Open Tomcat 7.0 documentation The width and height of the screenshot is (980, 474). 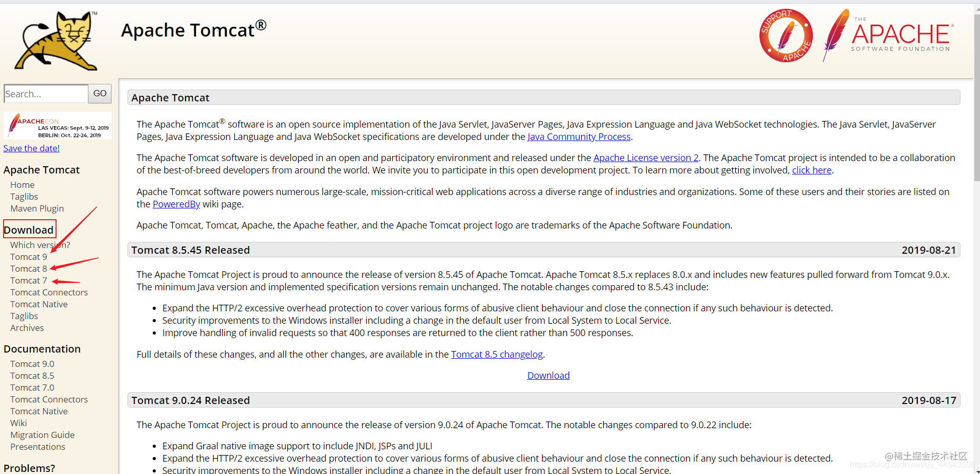tap(32, 388)
